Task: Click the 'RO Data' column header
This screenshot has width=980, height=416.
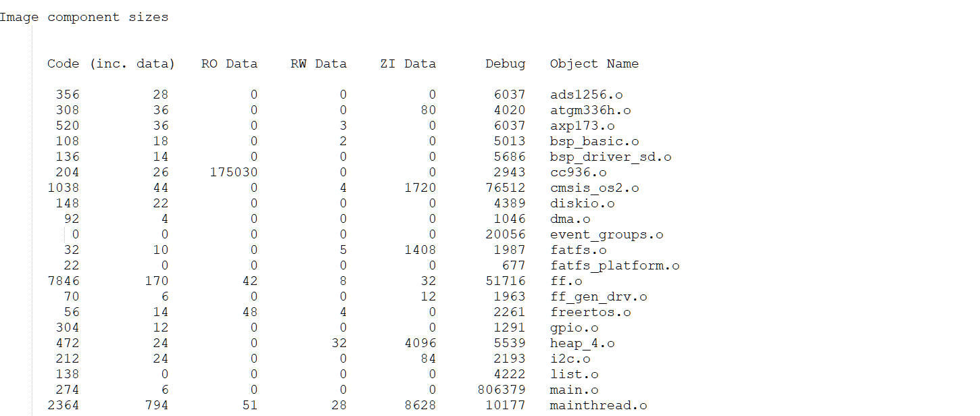Action: pos(229,63)
